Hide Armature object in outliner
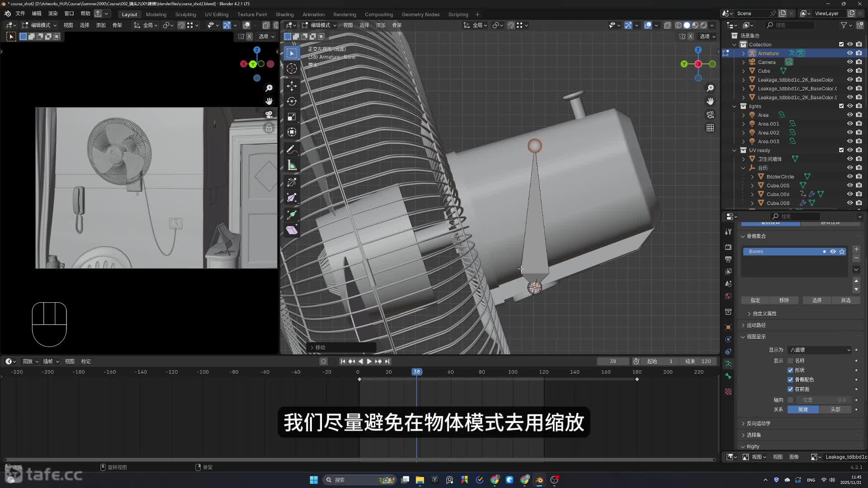 [x=850, y=53]
